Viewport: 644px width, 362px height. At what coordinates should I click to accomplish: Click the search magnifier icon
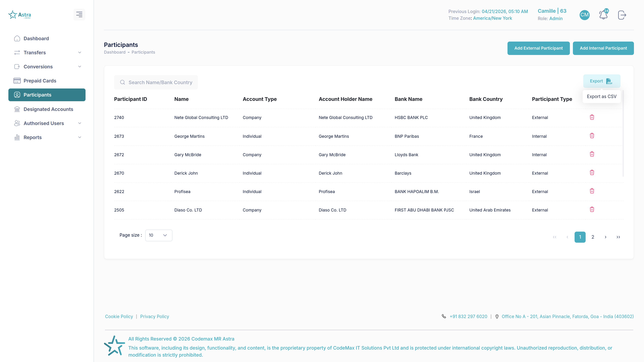pos(122,82)
